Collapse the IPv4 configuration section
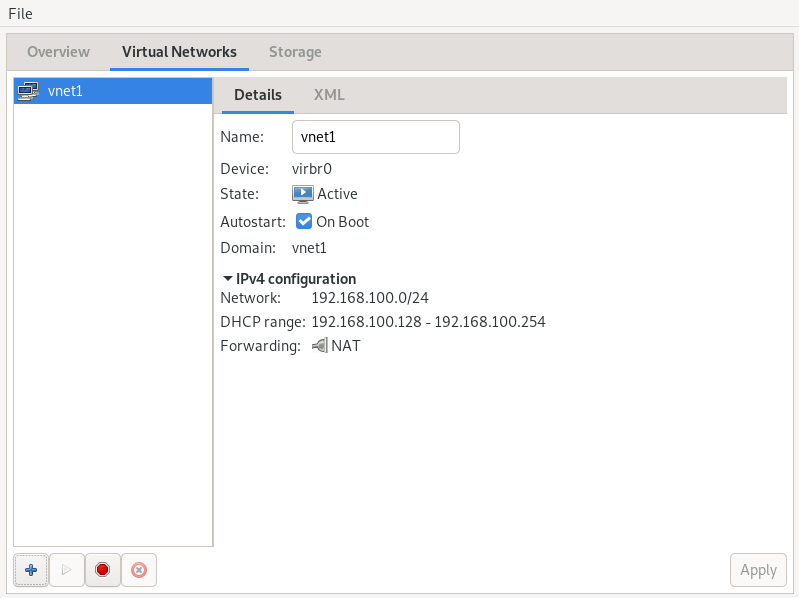This screenshot has height=598, width=799. coord(228,279)
